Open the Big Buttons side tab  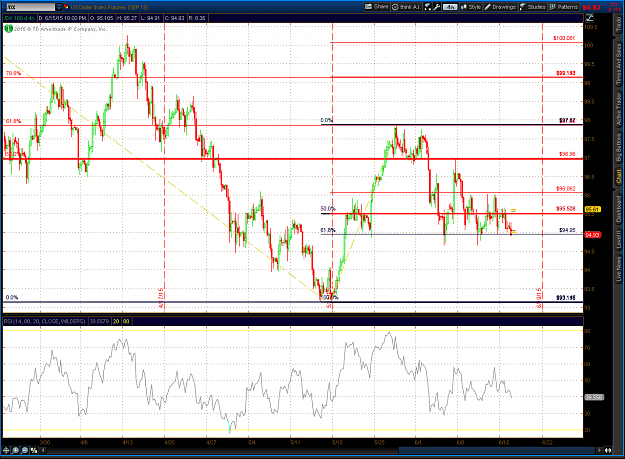point(619,147)
